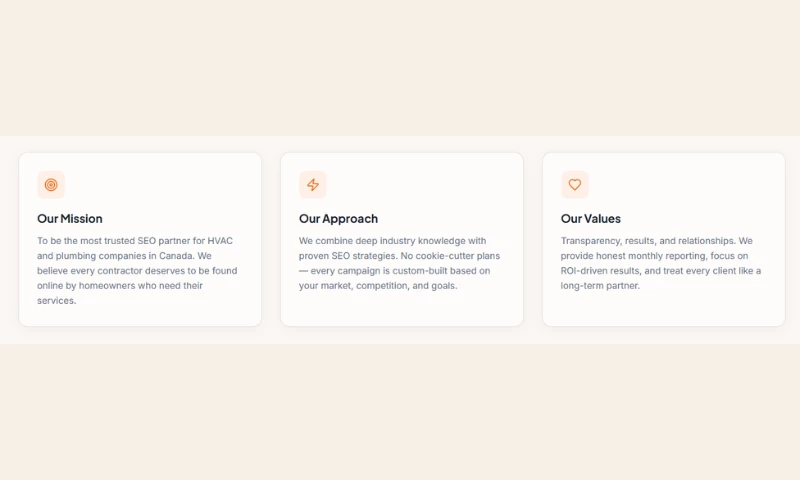Screen dimensions: 800x480
Task: Click the heart icon above Our Values
Action: (x=575, y=185)
